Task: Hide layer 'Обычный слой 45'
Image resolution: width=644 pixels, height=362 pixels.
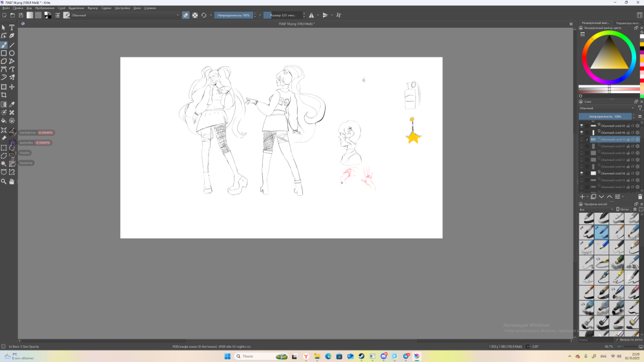Action: pos(581,125)
